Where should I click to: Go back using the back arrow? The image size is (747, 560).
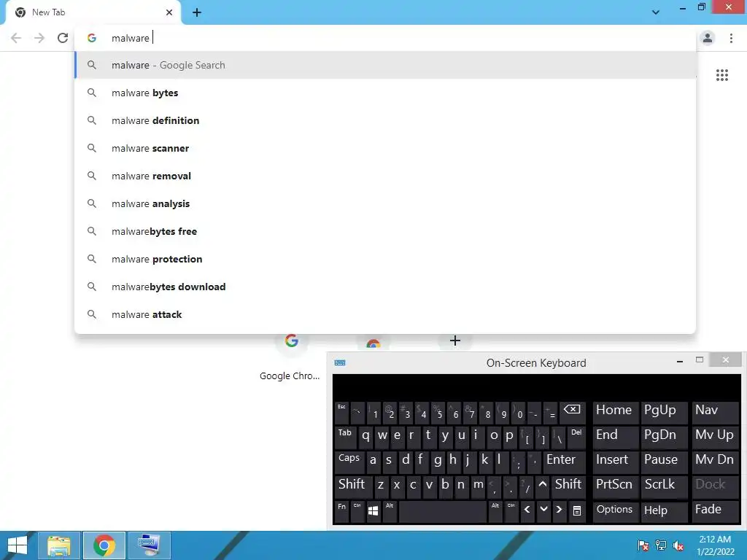[16, 38]
